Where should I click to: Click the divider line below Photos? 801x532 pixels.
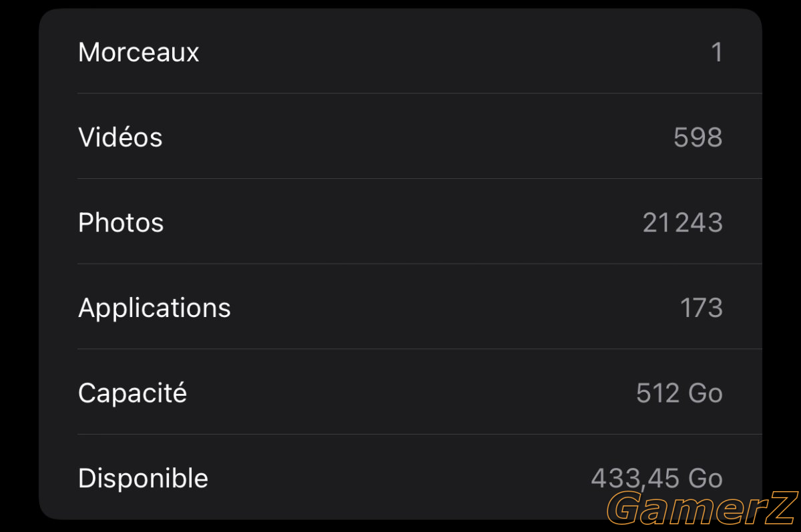pyautogui.click(x=420, y=264)
